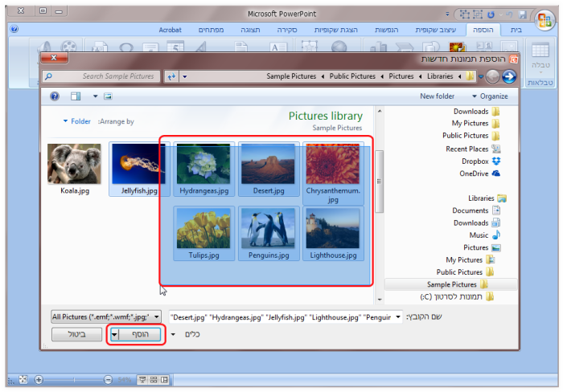Click the ביטול cancel button
This screenshot has width=563, height=392.
coord(76,334)
